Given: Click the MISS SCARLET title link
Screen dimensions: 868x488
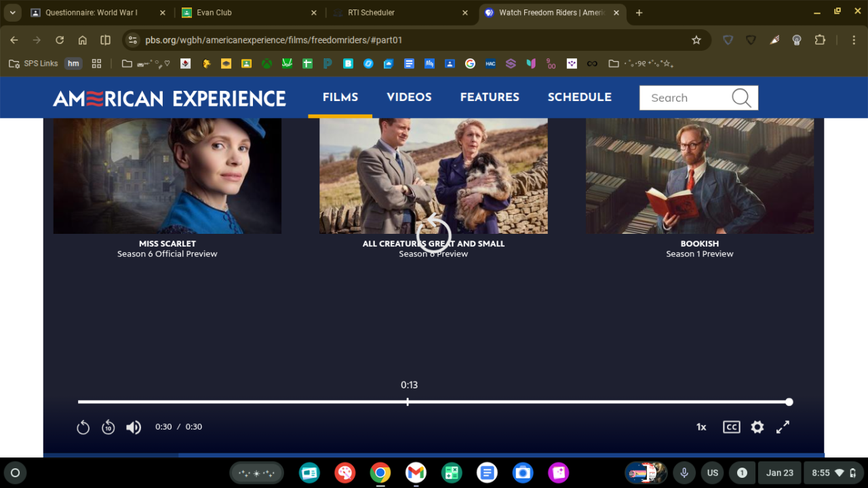Looking at the screenshot, I should click(x=167, y=243).
